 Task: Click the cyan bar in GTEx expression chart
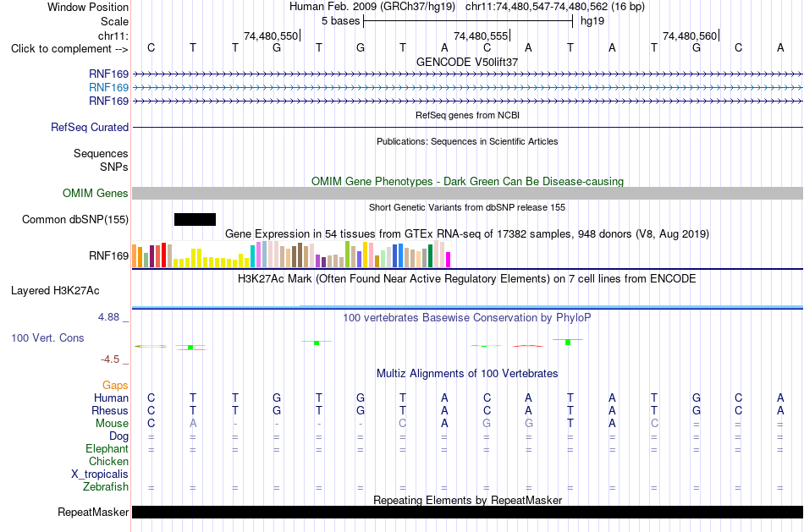tap(252, 256)
